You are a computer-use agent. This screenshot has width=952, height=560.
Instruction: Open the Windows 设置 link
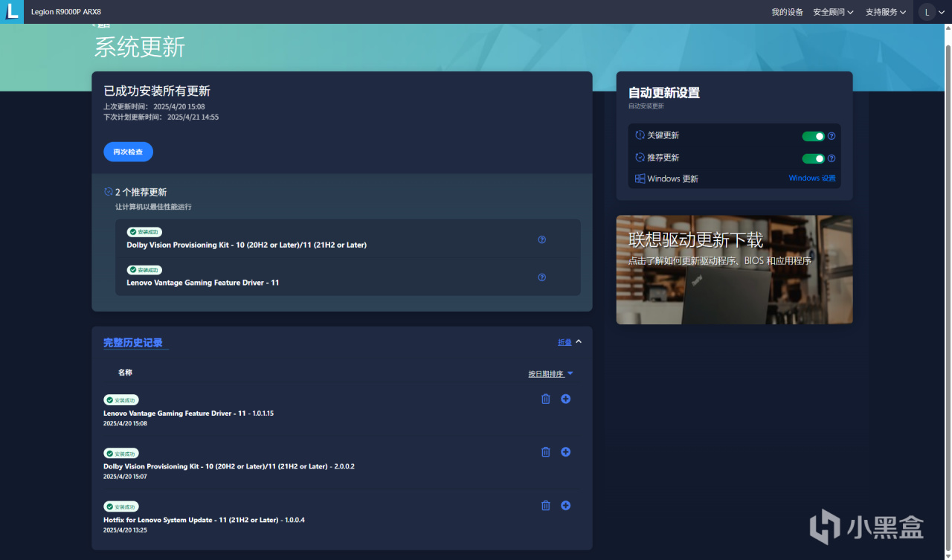(x=812, y=178)
